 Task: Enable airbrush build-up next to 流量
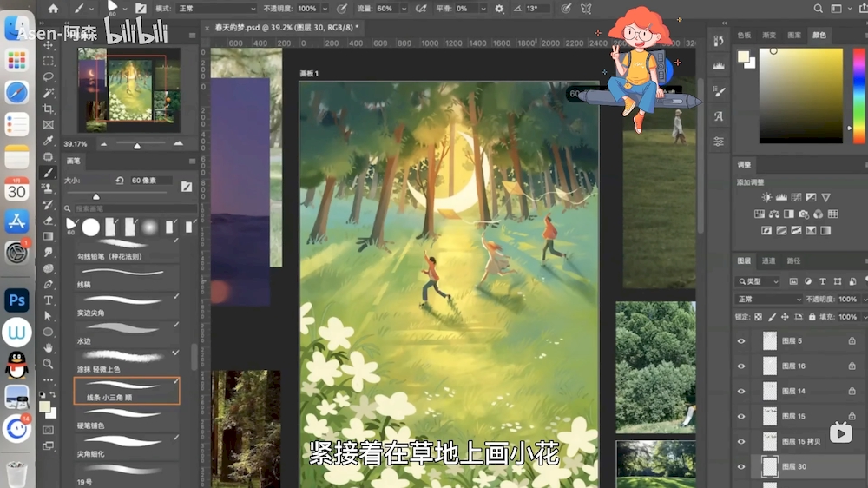tap(421, 9)
